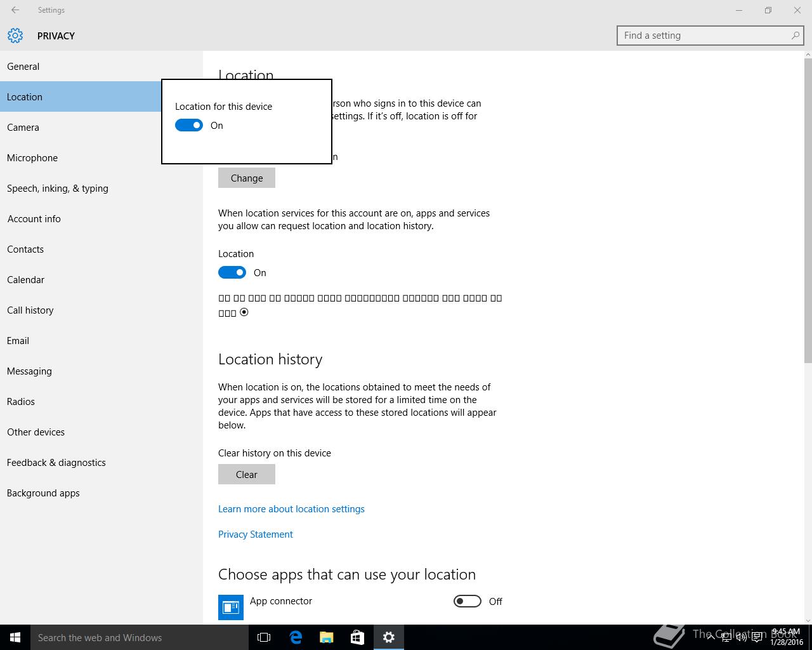Enable App connector location access
This screenshot has height=650, width=812.
click(468, 601)
